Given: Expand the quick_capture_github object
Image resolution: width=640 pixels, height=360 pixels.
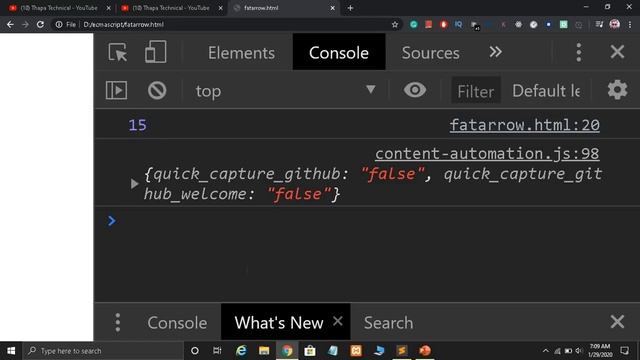Looking at the screenshot, I should 134,184.
